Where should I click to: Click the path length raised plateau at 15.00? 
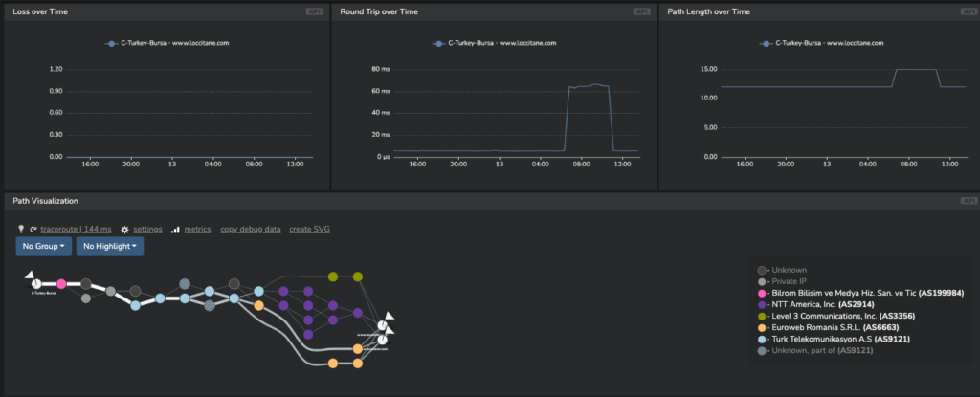point(917,70)
